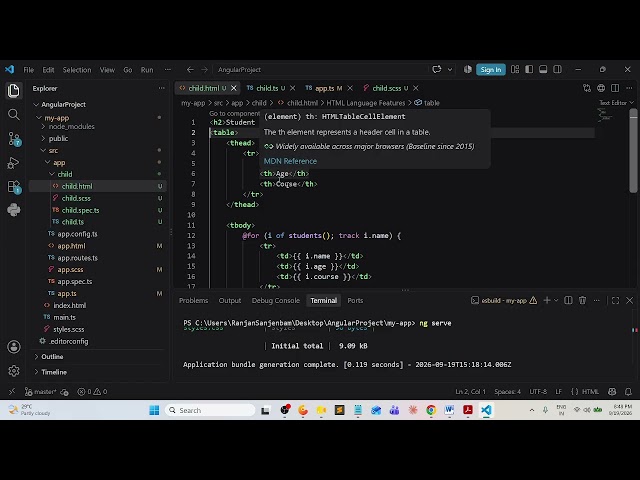Toggle the secondary side bar
This screenshot has height=480, width=640.
pos(557,69)
